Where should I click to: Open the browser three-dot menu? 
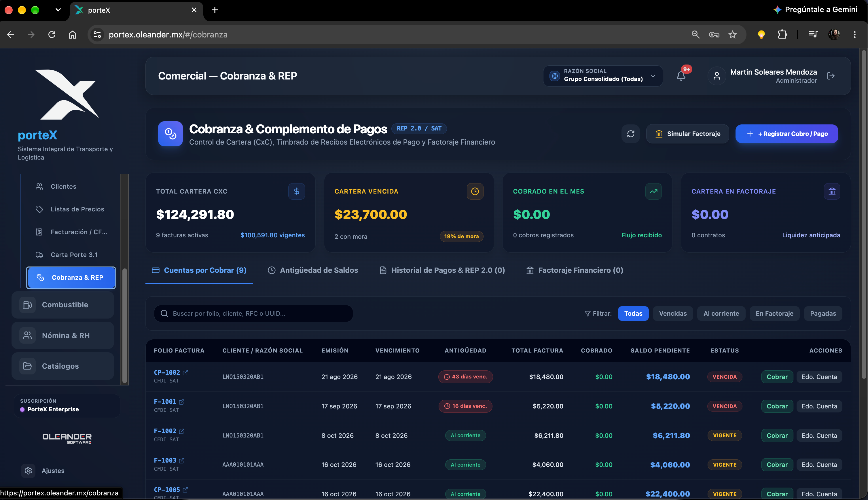[x=855, y=34]
